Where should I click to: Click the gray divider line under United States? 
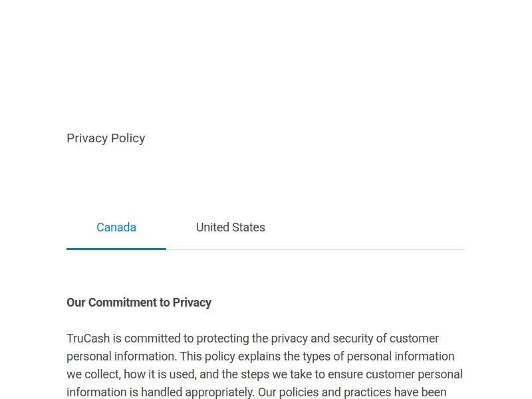pyautogui.click(x=316, y=250)
